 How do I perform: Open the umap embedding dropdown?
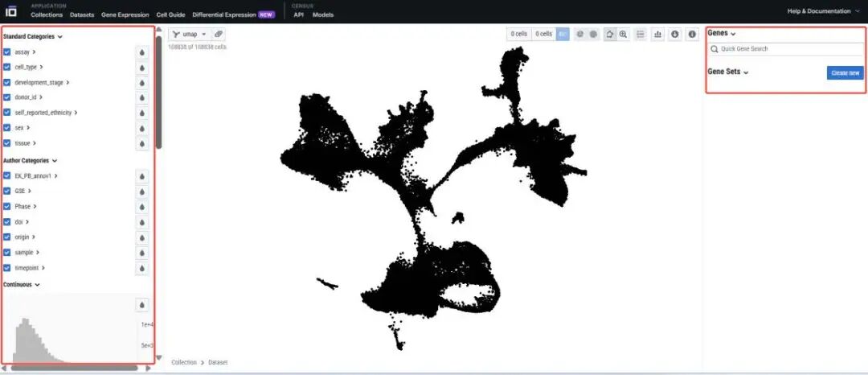[x=190, y=35]
